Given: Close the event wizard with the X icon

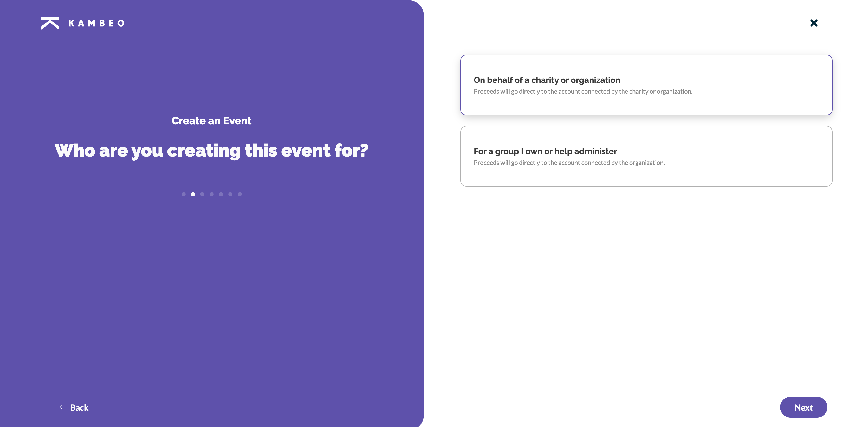Looking at the screenshot, I should (814, 23).
